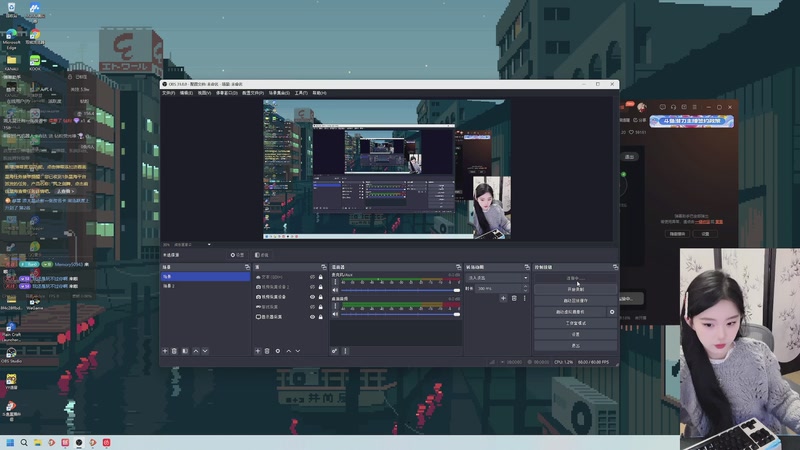Undock the Scene Transitions panel
The width and height of the screenshot is (800, 450).
(x=527, y=267)
